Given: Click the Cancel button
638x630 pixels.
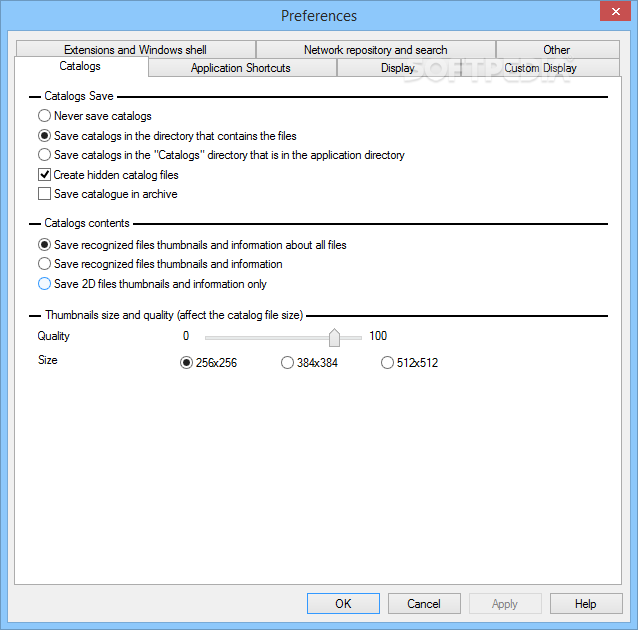Looking at the screenshot, I should 424,603.
